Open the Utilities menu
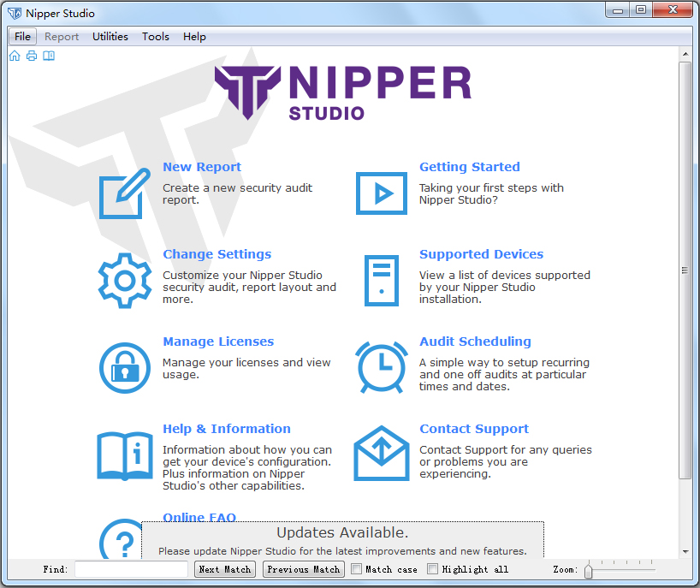Image resolution: width=700 pixels, height=588 pixels. tap(110, 37)
